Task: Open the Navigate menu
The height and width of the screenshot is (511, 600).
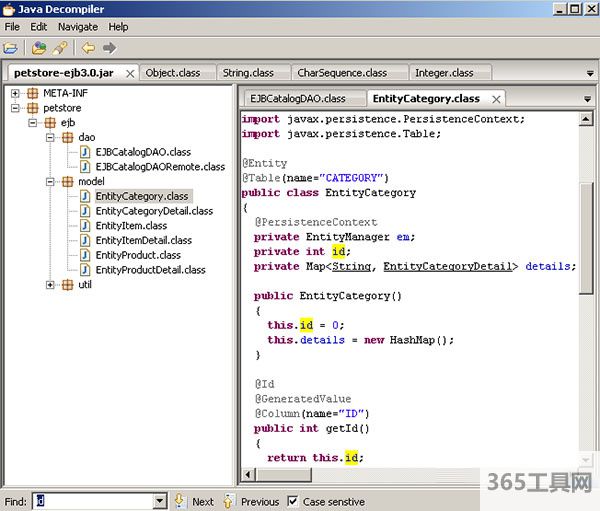Action: click(x=77, y=27)
